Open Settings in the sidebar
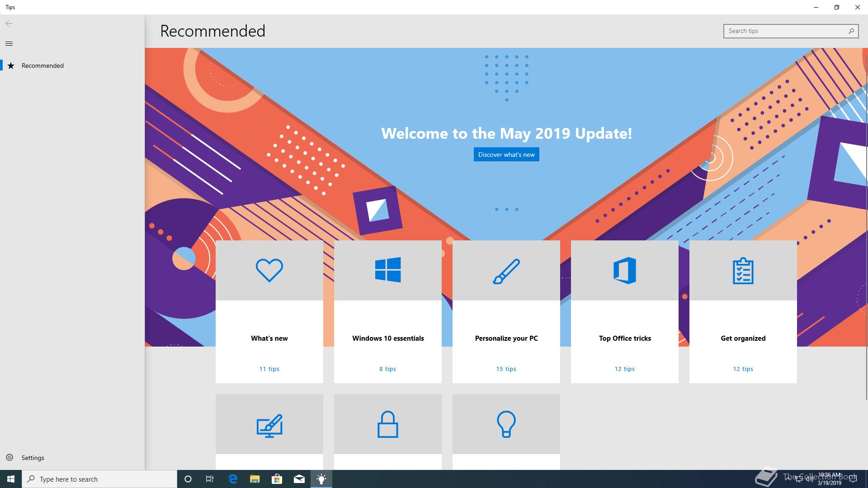This screenshot has height=488, width=868. pyautogui.click(x=33, y=458)
